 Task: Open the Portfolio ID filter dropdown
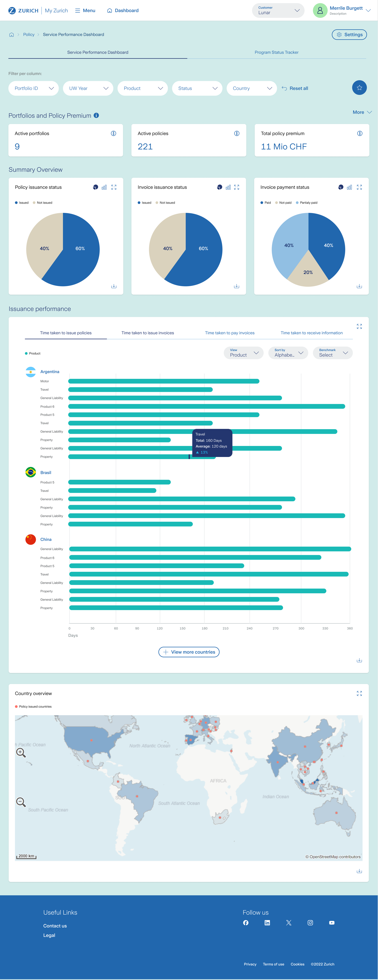(34, 88)
